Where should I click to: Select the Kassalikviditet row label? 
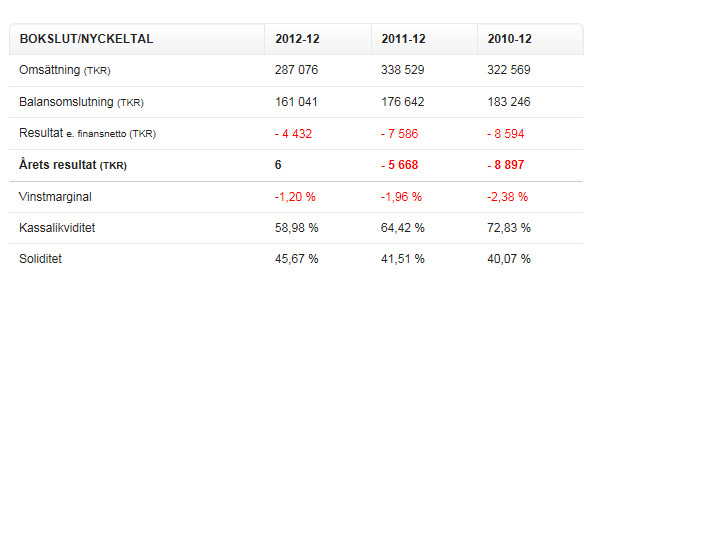(x=57, y=228)
